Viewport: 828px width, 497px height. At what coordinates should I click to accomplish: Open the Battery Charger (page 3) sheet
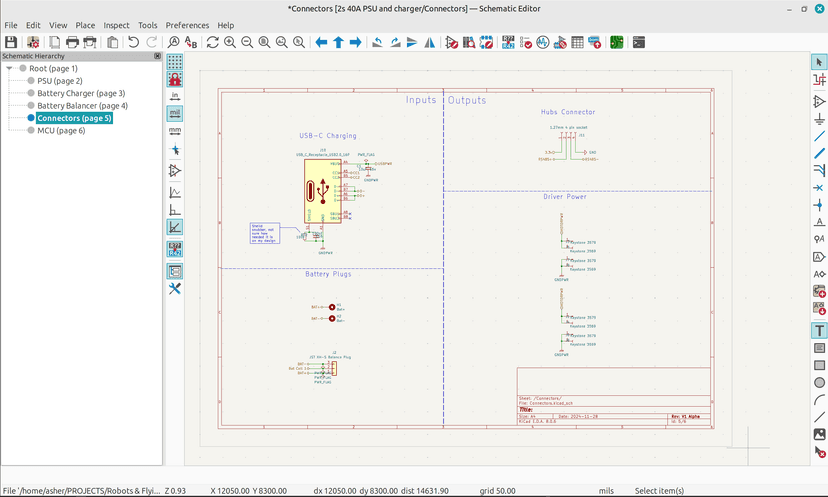coord(80,93)
